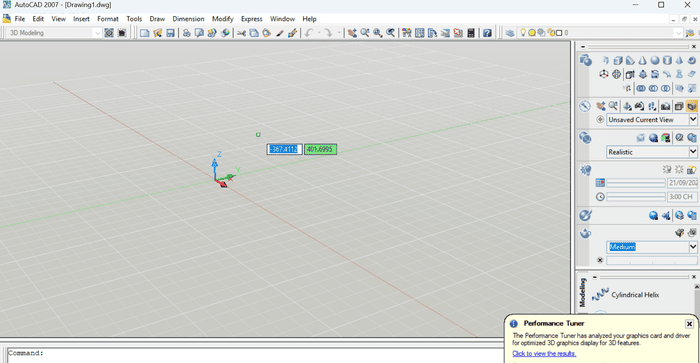Viewport: 700px width, 363px height.
Task: Select the Cylinder solid tool
Action: click(667, 60)
